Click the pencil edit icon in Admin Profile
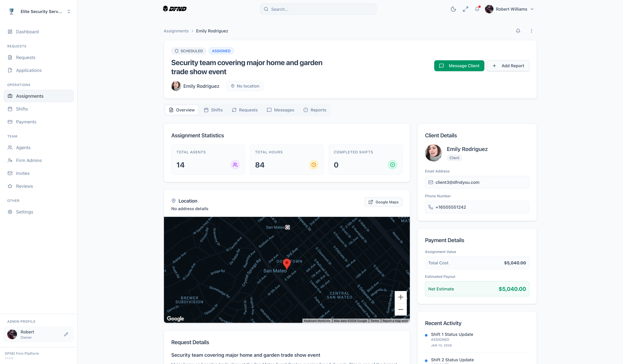Image resolution: width=623 pixels, height=364 pixels. pos(66,334)
